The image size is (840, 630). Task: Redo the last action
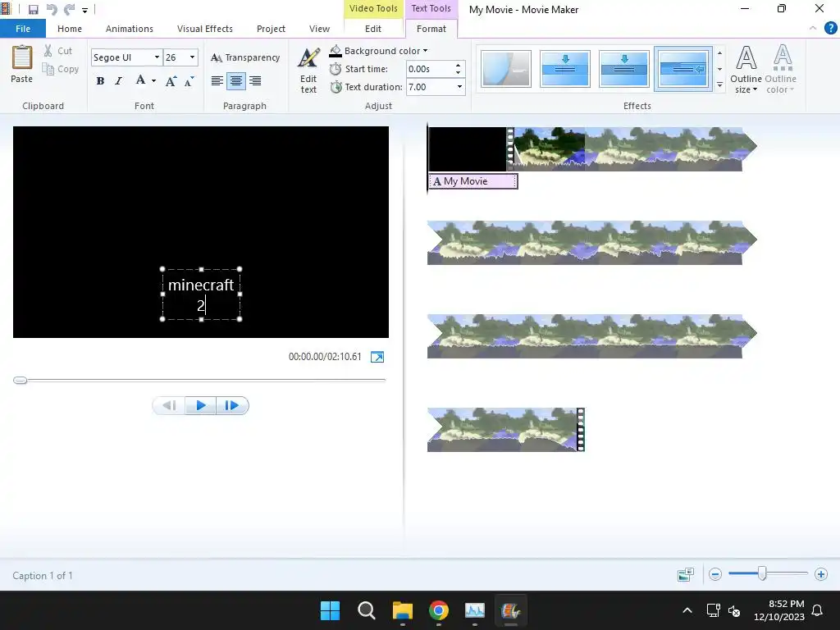pos(69,10)
